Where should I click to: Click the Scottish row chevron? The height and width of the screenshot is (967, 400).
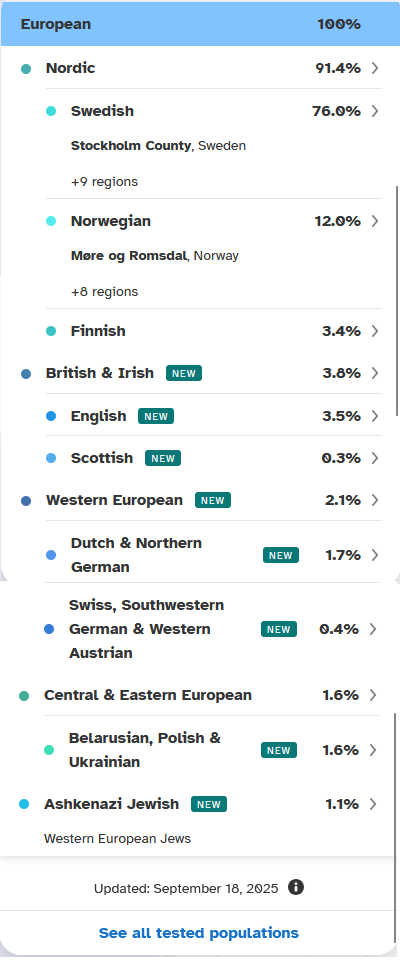[x=375, y=458]
